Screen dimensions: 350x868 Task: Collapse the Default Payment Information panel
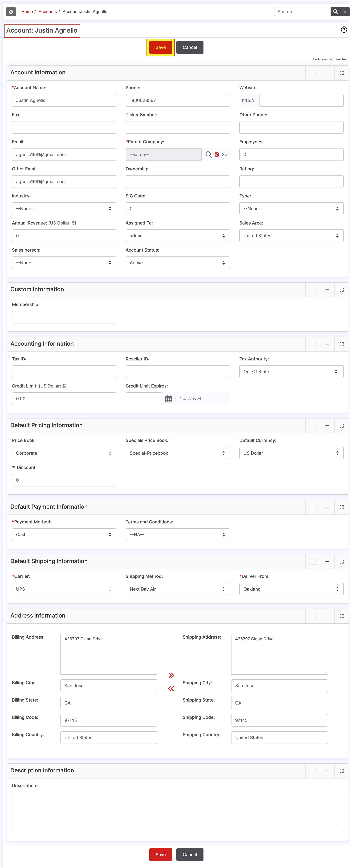click(x=327, y=507)
